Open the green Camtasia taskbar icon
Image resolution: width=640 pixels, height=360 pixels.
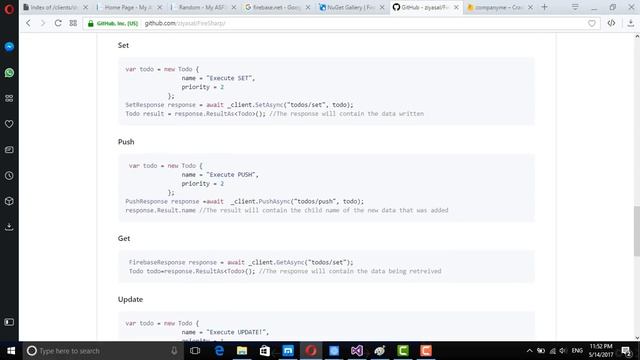coord(403,351)
